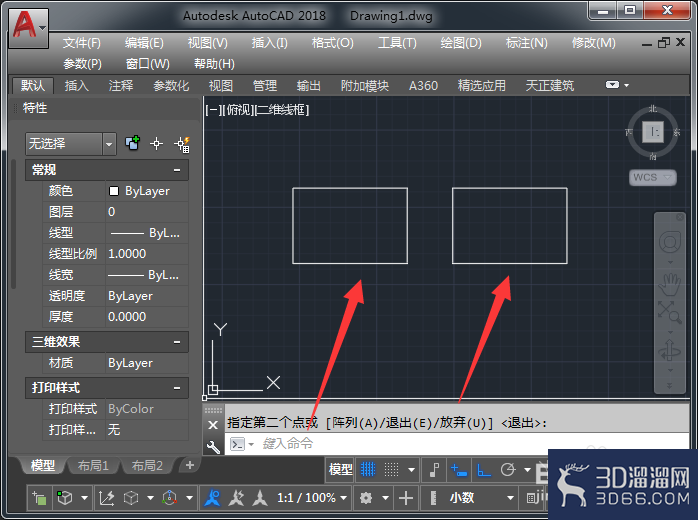Image resolution: width=698 pixels, height=520 pixels.
Task: Toggle auto-scale annotation icon
Action: click(x=236, y=498)
